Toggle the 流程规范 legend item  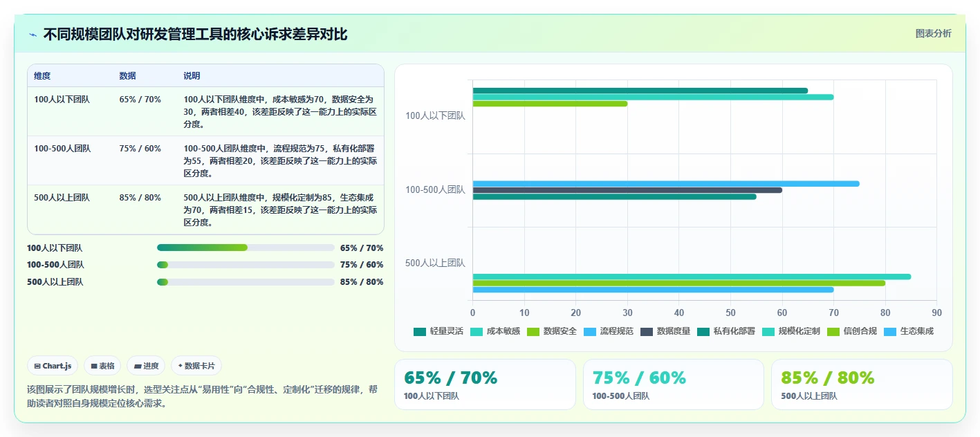coord(609,331)
